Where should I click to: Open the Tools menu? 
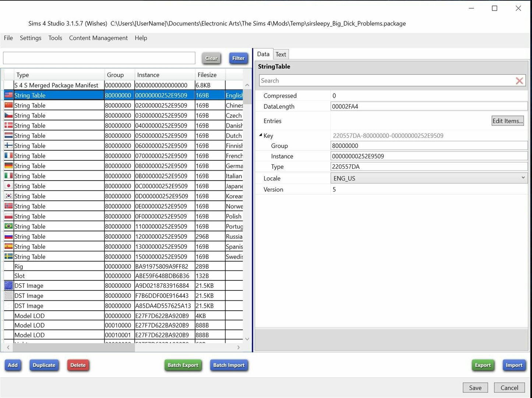coord(55,38)
